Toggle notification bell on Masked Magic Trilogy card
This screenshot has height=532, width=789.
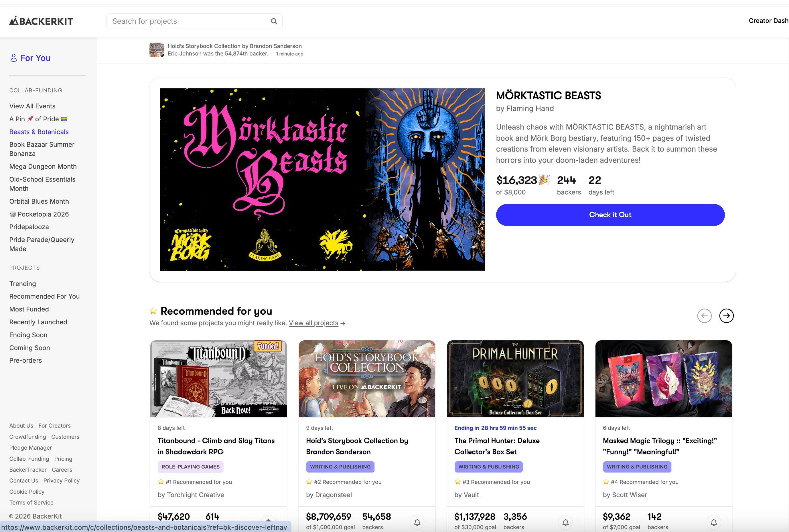click(x=714, y=522)
